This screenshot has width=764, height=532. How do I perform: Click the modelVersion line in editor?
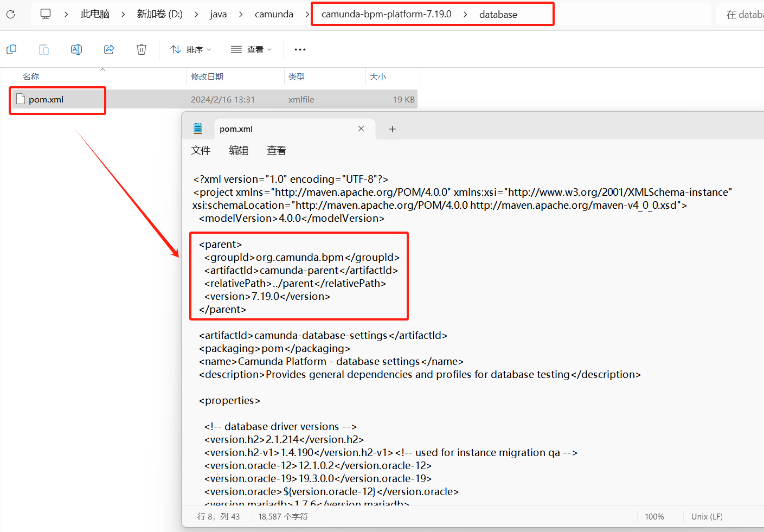pyautogui.click(x=292, y=218)
